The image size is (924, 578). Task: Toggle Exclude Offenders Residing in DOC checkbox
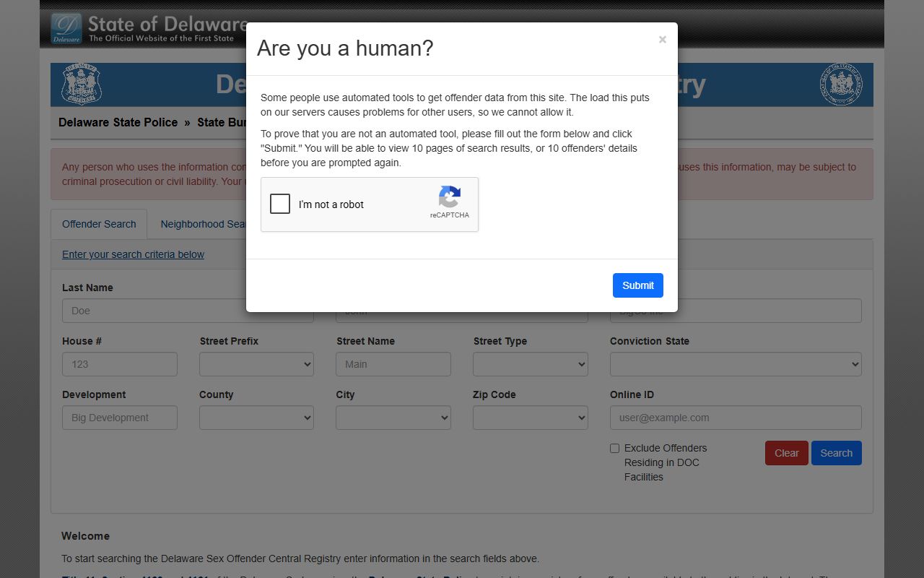pos(615,449)
